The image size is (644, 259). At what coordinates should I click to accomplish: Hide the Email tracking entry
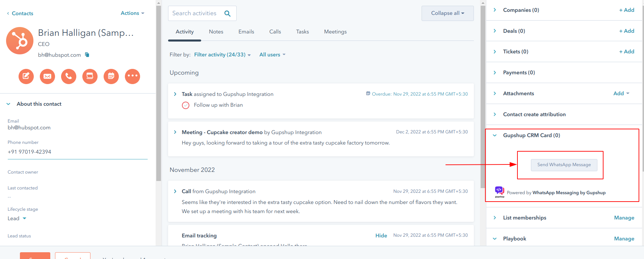pos(381,236)
